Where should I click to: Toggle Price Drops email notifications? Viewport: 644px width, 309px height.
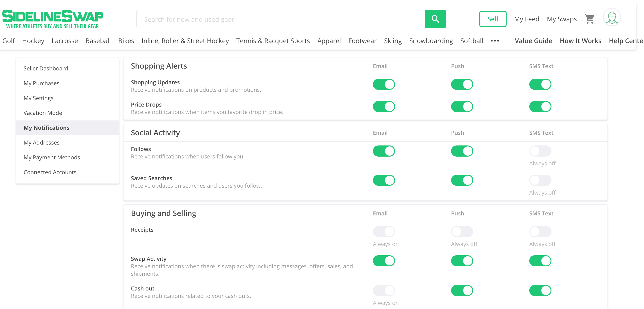[384, 107]
